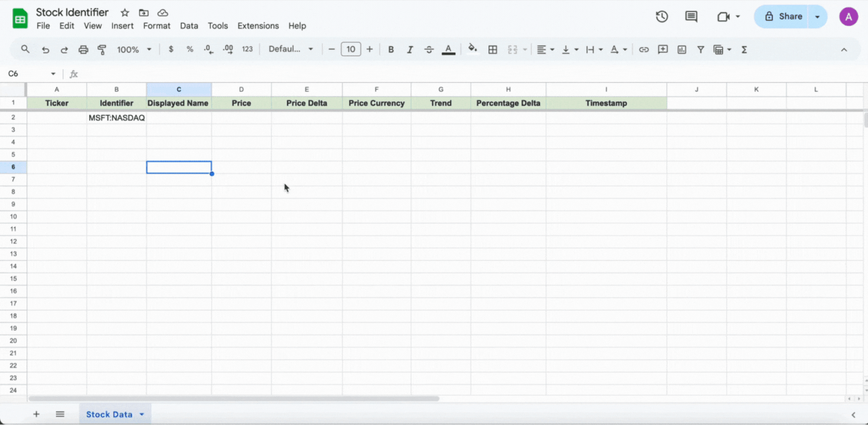
Task: Click the insert comment icon
Action: pyautogui.click(x=663, y=50)
